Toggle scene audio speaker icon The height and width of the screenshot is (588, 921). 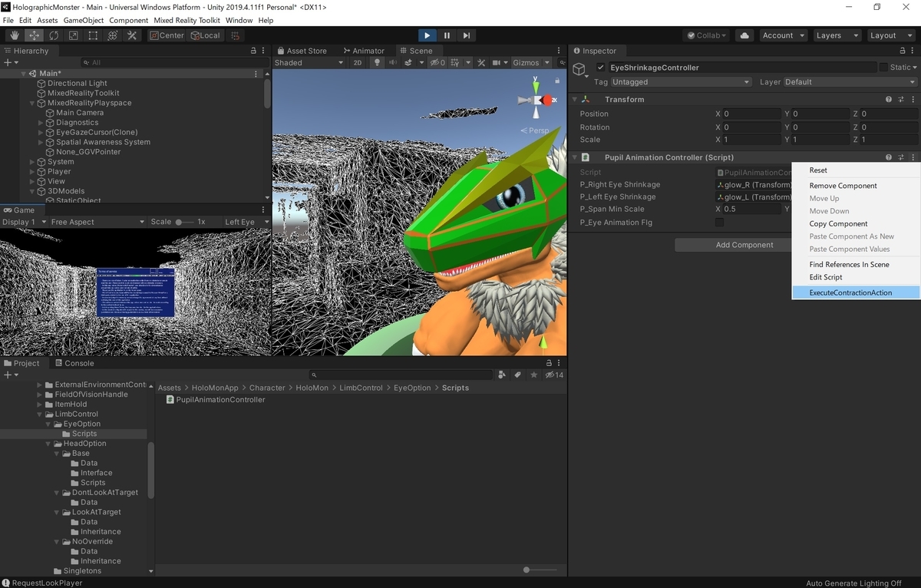pos(392,63)
